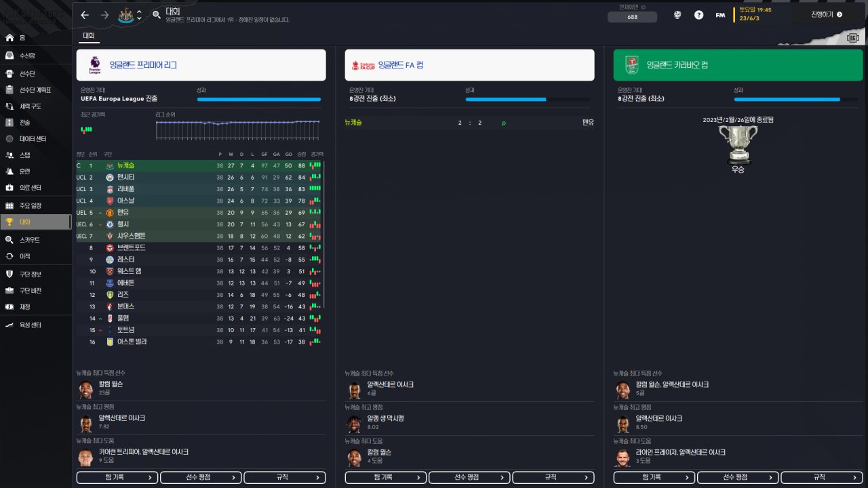Click 뉴캐슬 2:2 맨유 match result
This screenshot has width=868, height=488.
(x=469, y=123)
